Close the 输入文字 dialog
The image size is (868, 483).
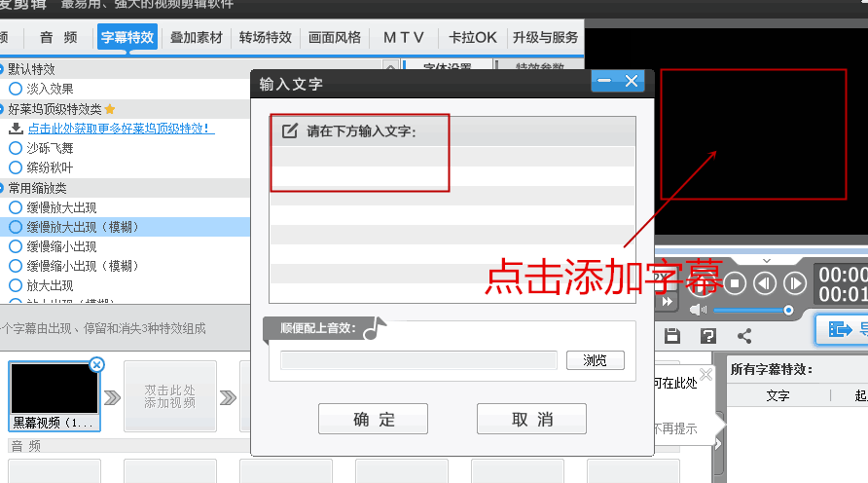632,81
